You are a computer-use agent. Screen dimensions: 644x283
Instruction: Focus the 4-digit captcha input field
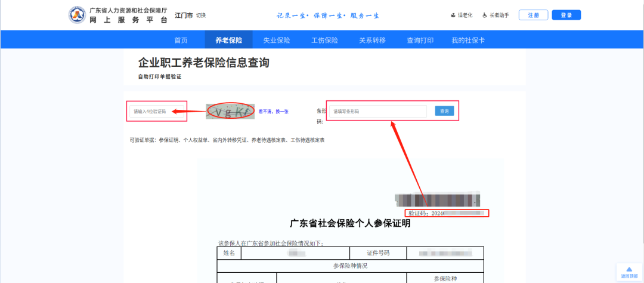(157, 111)
